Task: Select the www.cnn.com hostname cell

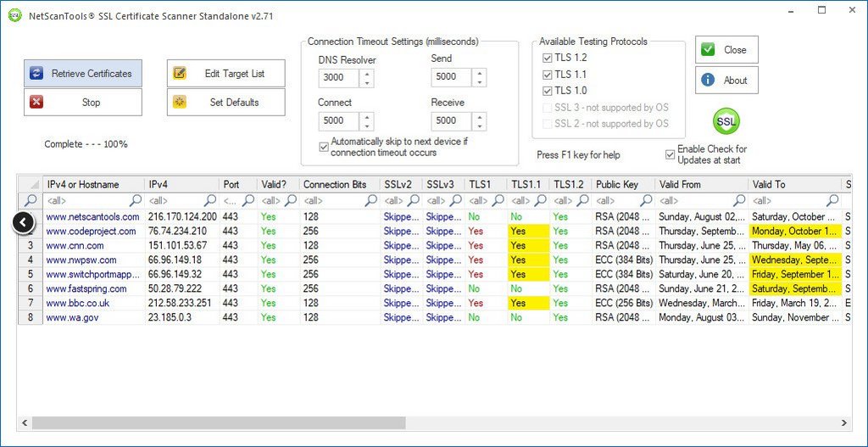Action: (93, 245)
